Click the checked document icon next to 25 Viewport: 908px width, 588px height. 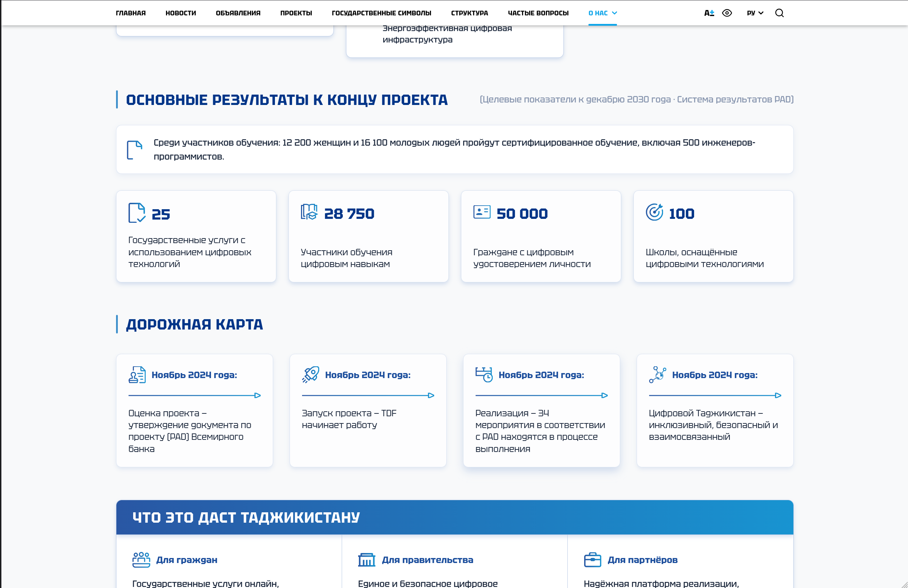(x=137, y=213)
